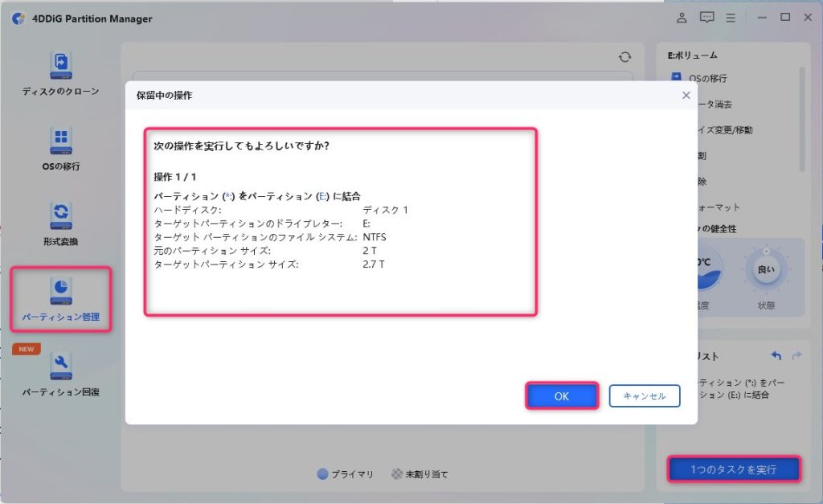Click the redo arrow in task list
The height and width of the screenshot is (504, 823).
[796, 355]
